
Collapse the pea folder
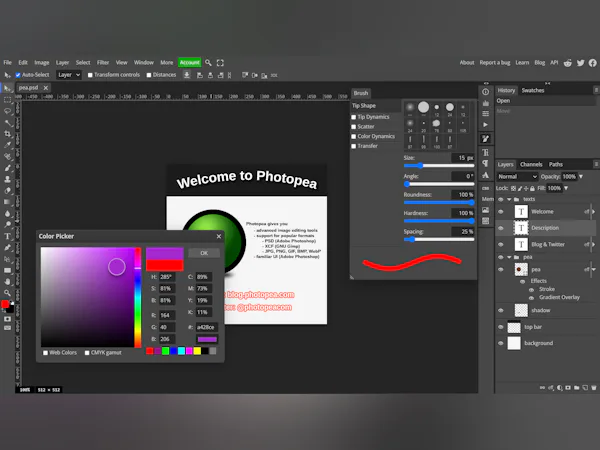(x=509, y=257)
